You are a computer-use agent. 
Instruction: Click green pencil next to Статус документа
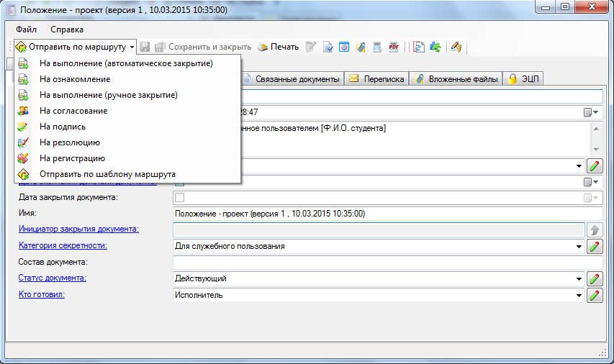[595, 279]
